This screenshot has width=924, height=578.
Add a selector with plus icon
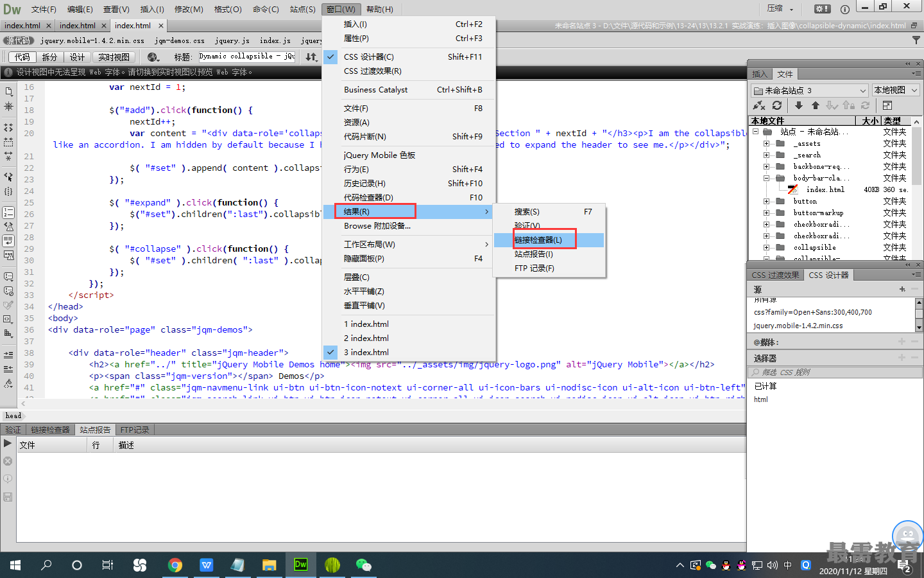(x=902, y=358)
